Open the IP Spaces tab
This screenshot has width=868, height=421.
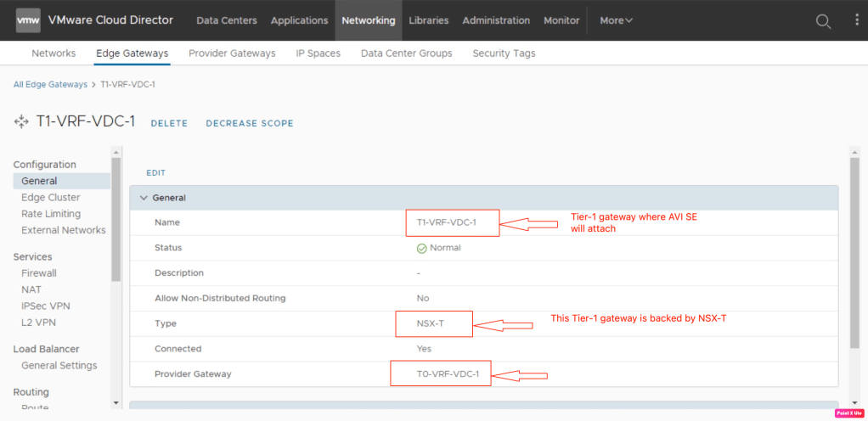pos(318,53)
